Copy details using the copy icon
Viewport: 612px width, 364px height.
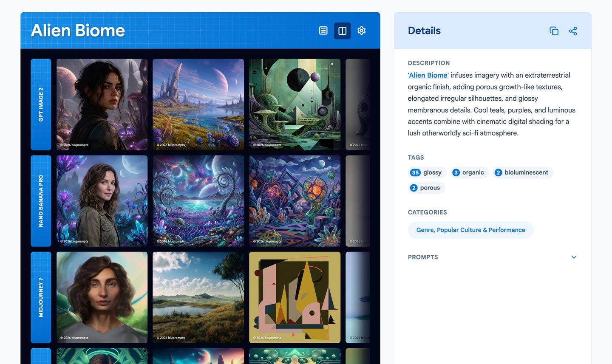click(554, 31)
